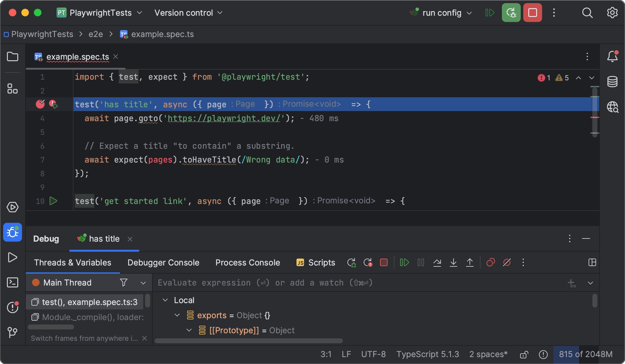Open the Terminal tool window

tap(13, 282)
